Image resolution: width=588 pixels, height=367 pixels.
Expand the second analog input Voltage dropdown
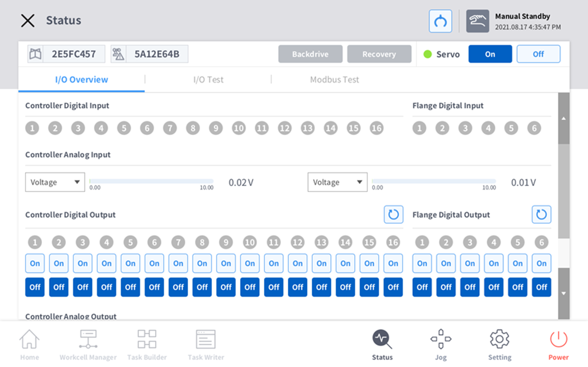[337, 182]
